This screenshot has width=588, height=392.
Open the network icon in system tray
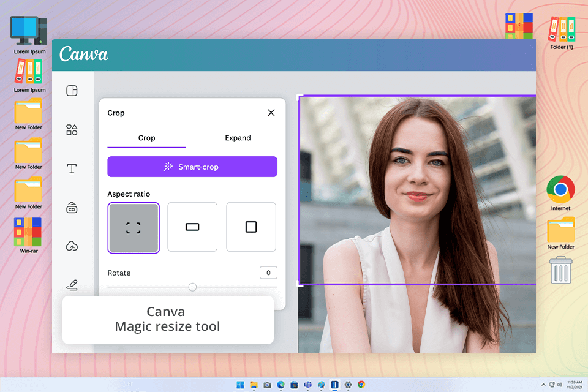point(552,385)
